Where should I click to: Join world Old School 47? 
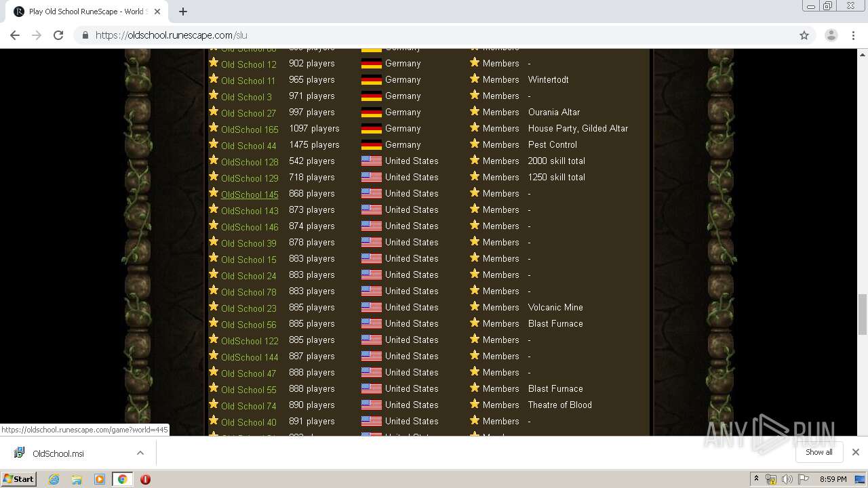249,373
